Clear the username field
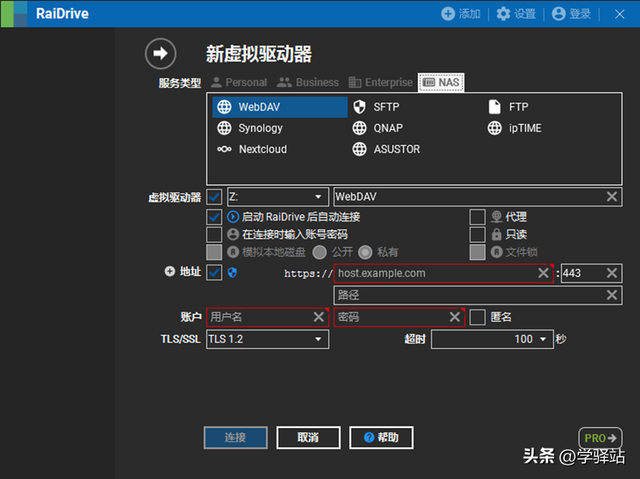Image resolution: width=640 pixels, height=479 pixels. coord(319,317)
